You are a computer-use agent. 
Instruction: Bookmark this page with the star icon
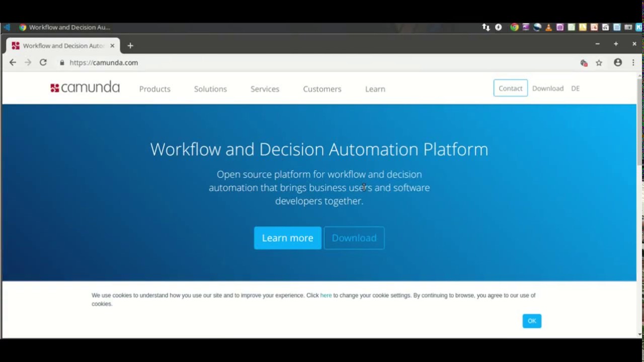tap(599, 63)
